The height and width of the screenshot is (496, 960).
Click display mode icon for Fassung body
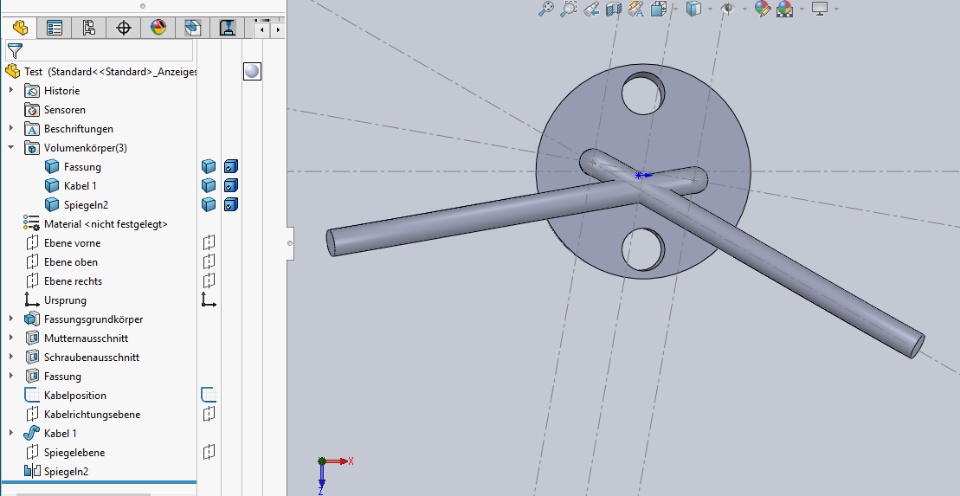coord(230,167)
